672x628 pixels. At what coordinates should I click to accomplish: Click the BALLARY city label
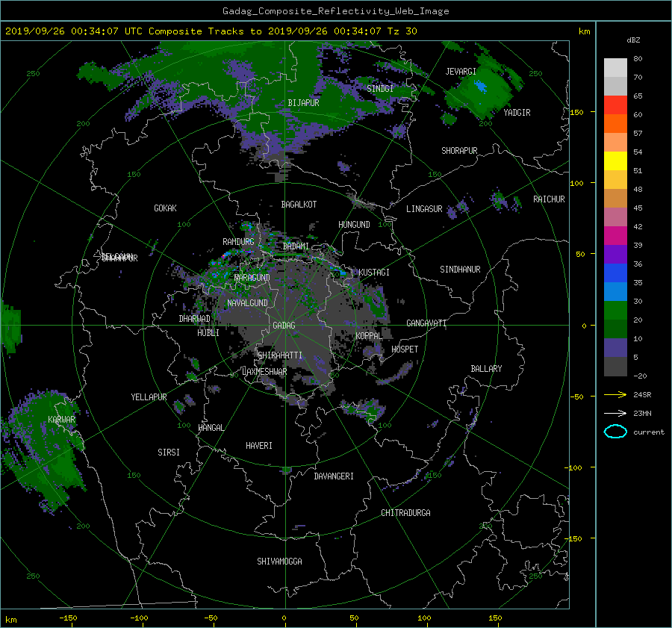tap(486, 369)
